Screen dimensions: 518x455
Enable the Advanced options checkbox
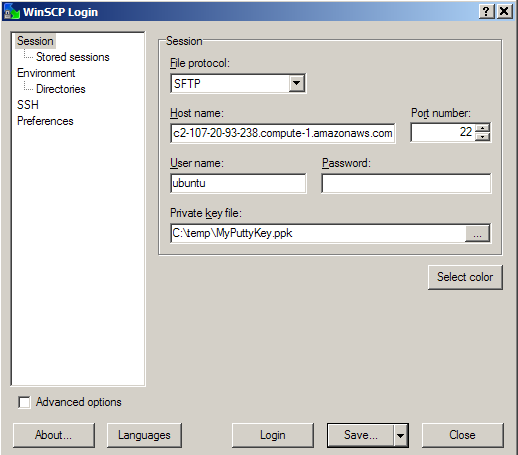point(24,402)
